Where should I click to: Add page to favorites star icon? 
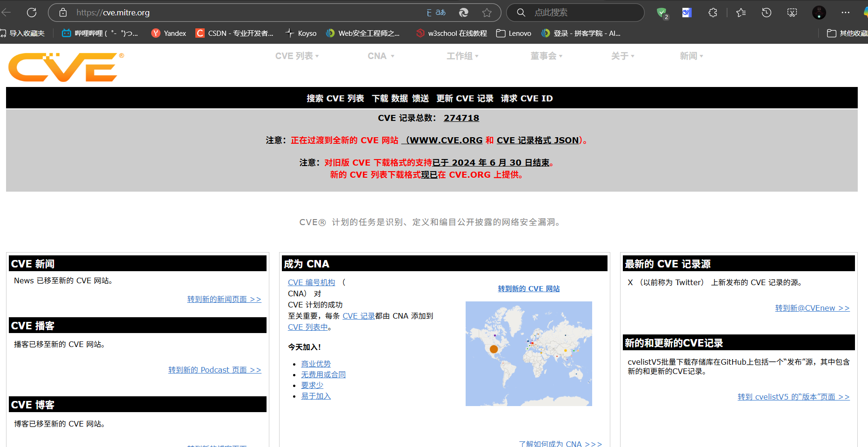(x=487, y=13)
